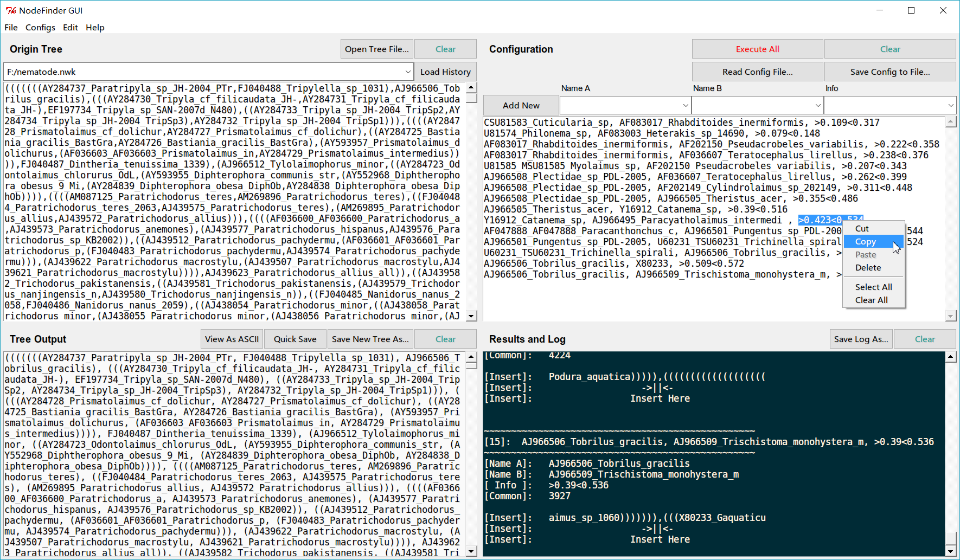The image size is (960, 560).
Task: Click View As ASCII button
Action: click(232, 339)
